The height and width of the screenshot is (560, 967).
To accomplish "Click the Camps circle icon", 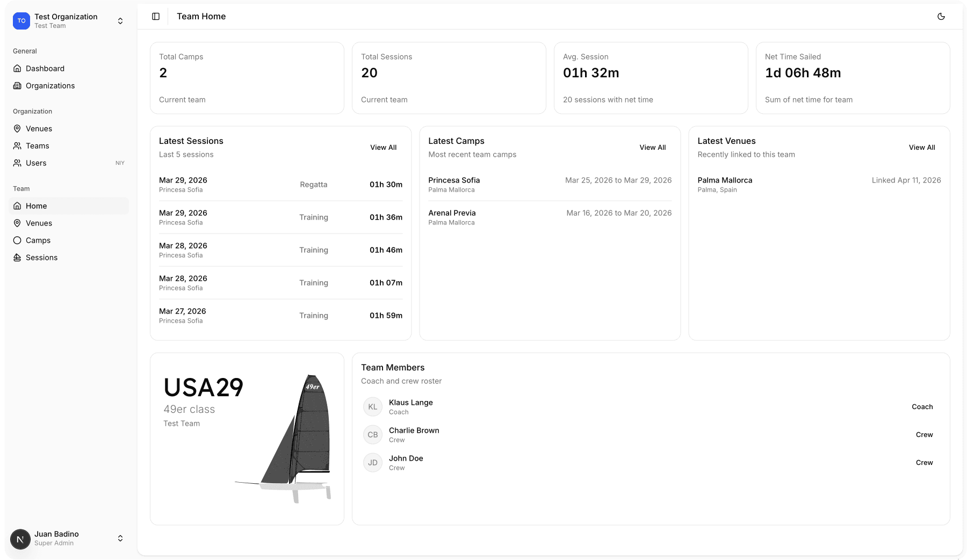I will pyautogui.click(x=17, y=241).
